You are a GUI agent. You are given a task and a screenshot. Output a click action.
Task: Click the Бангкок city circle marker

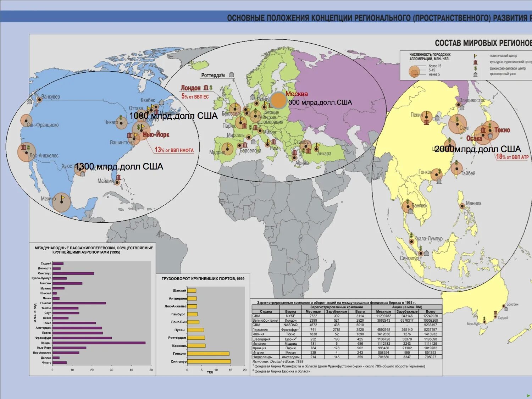pos(408,206)
